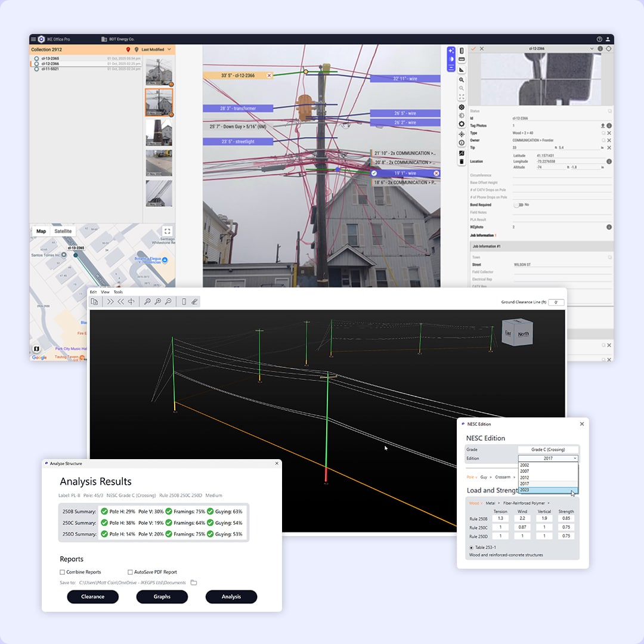Viewport: 644px width, 644px height.
Task: Click the gray map pin in the Collection header
Action: pos(137,49)
